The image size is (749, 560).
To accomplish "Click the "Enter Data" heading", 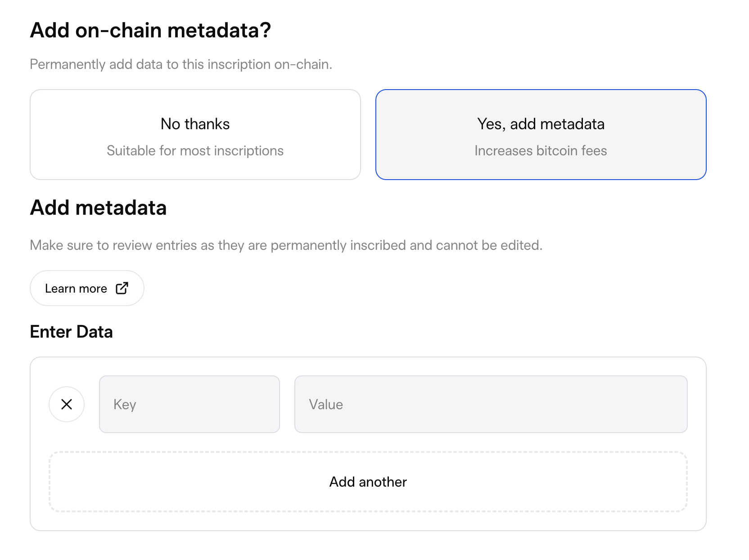I will [x=71, y=332].
